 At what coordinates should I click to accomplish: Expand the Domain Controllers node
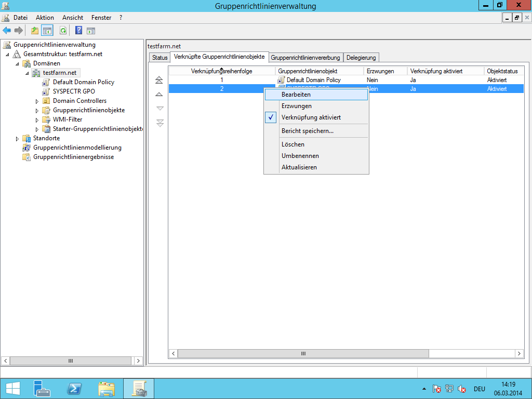click(x=37, y=101)
